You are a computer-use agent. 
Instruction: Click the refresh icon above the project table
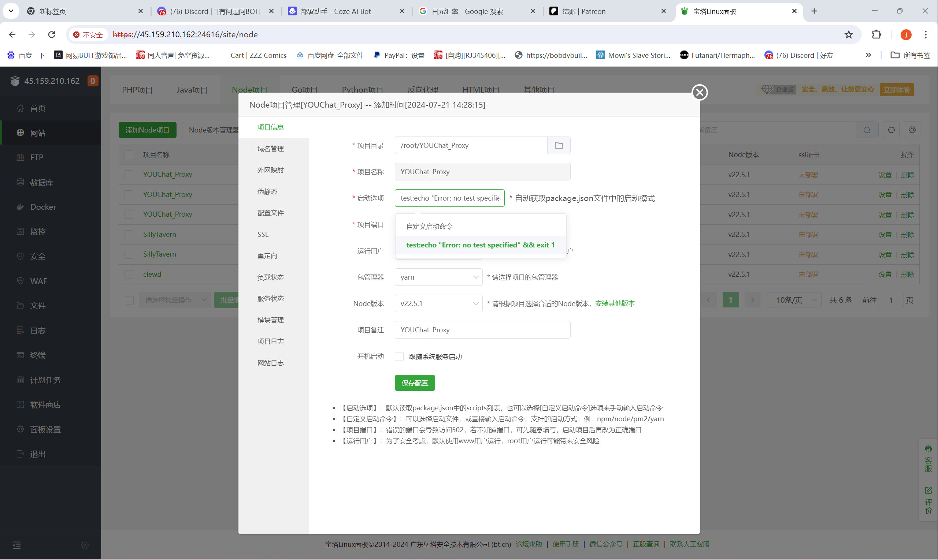(x=891, y=130)
